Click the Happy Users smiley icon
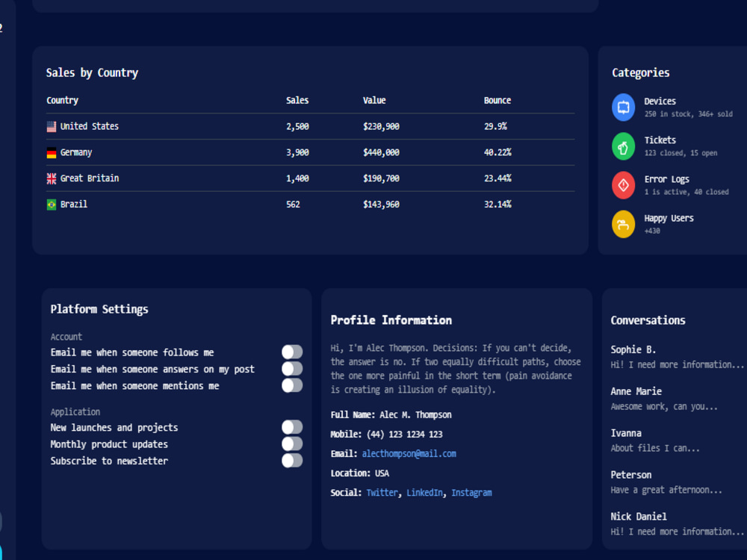The width and height of the screenshot is (747, 560). pos(623,224)
